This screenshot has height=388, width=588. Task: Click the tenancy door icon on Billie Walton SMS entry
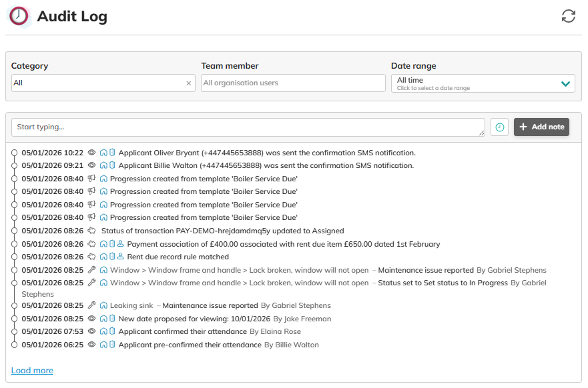pos(112,165)
